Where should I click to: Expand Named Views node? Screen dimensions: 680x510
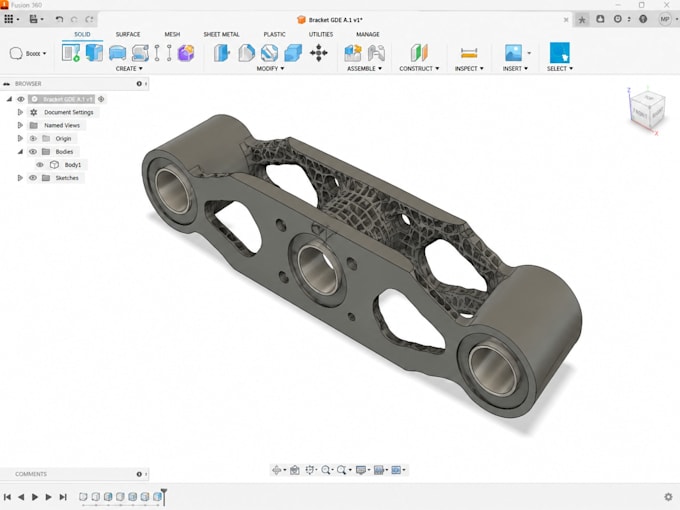[20, 125]
